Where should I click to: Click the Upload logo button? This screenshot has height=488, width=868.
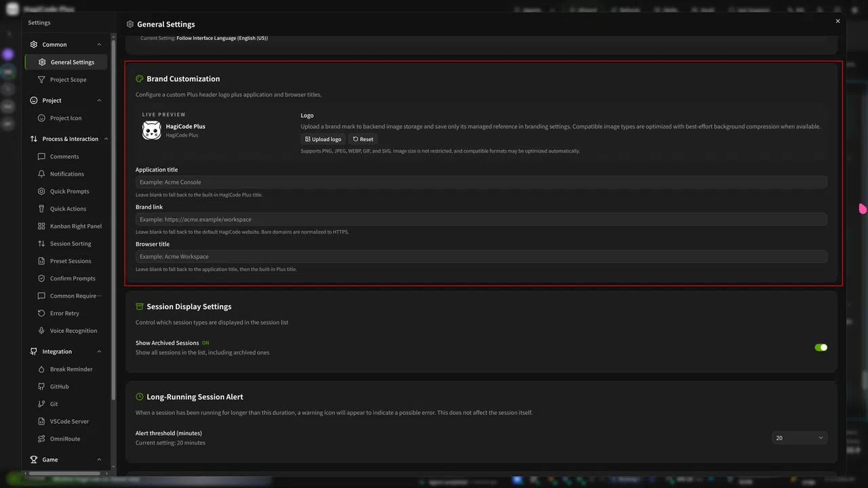(x=323, y=139)
